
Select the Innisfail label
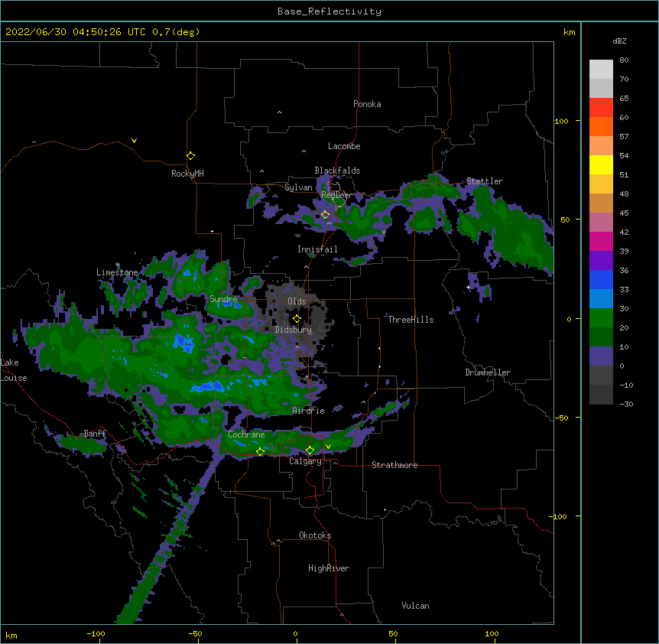pos(317,249)
